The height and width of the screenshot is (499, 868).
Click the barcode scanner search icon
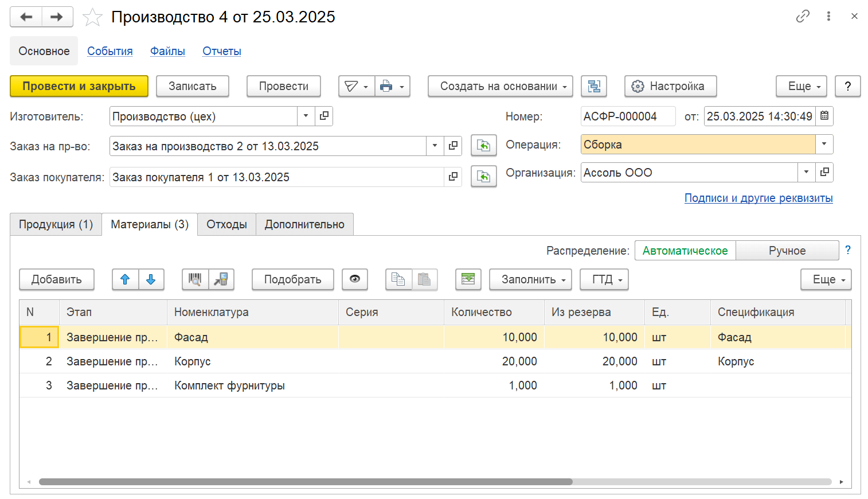[195, 279]
